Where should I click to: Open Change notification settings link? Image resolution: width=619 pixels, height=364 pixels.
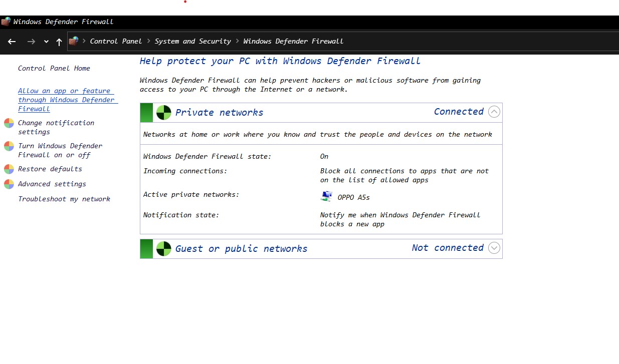pos(56,127)
